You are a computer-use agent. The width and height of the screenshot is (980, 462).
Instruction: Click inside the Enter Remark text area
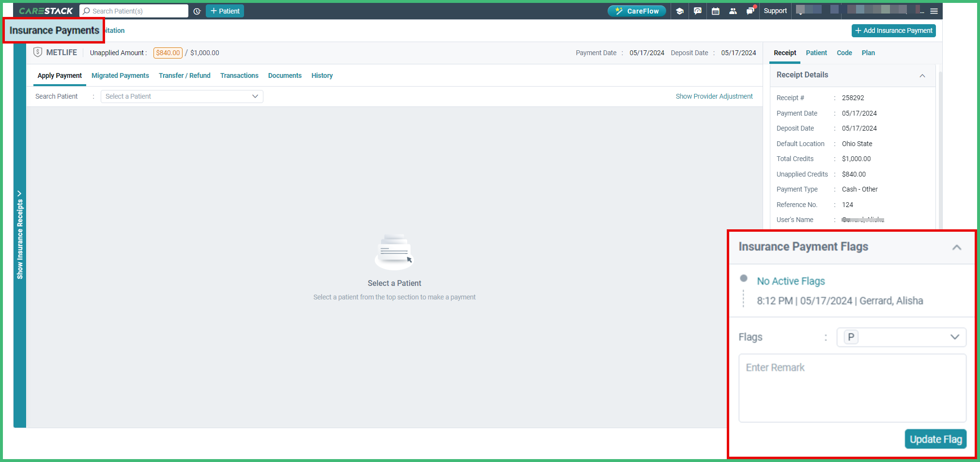pyautogui.click(x=852, y=387)
